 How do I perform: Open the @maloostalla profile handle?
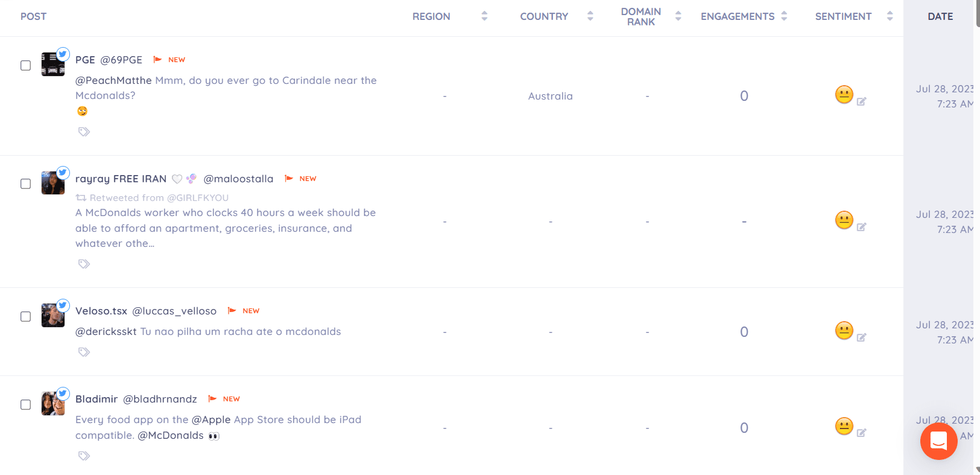(238, 179)
